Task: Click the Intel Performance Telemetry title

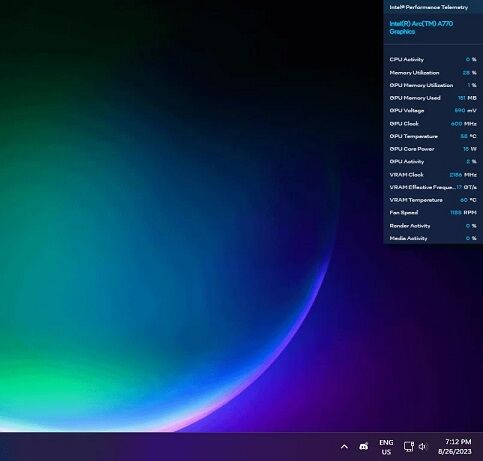Action: tap(429, 7)
